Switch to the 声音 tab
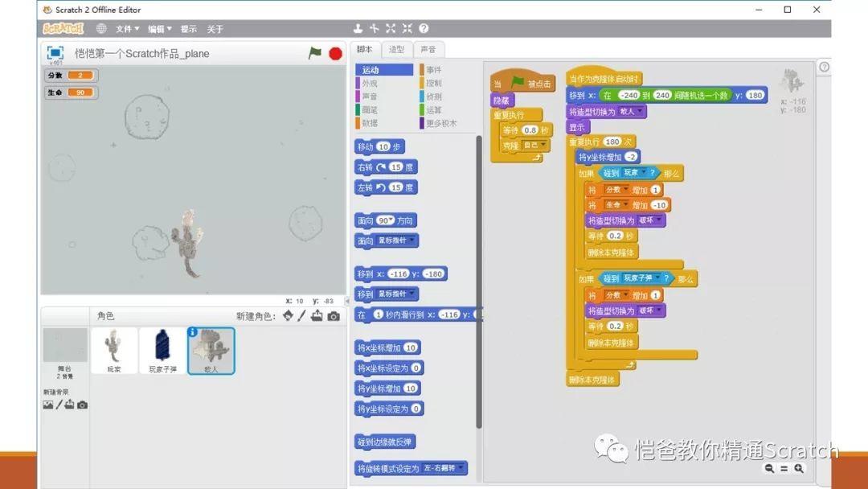The image size is (868, 489). pyautogui.click(x=428, y=49)
